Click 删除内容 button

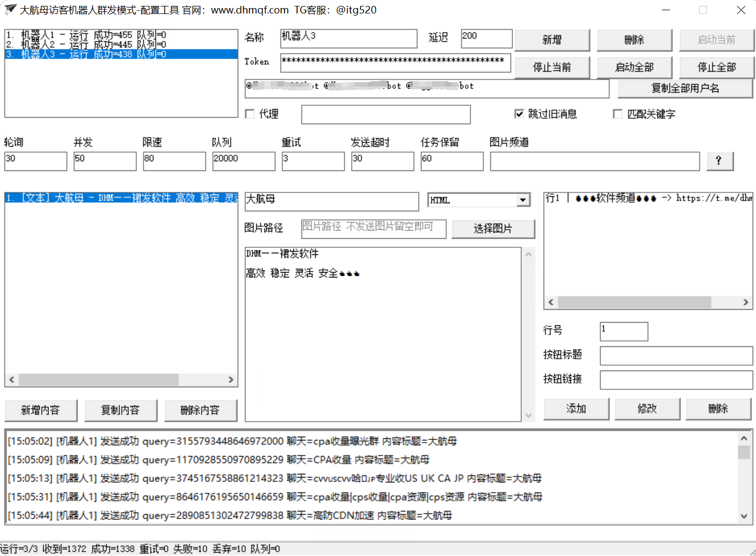click(x=200, y=410)
